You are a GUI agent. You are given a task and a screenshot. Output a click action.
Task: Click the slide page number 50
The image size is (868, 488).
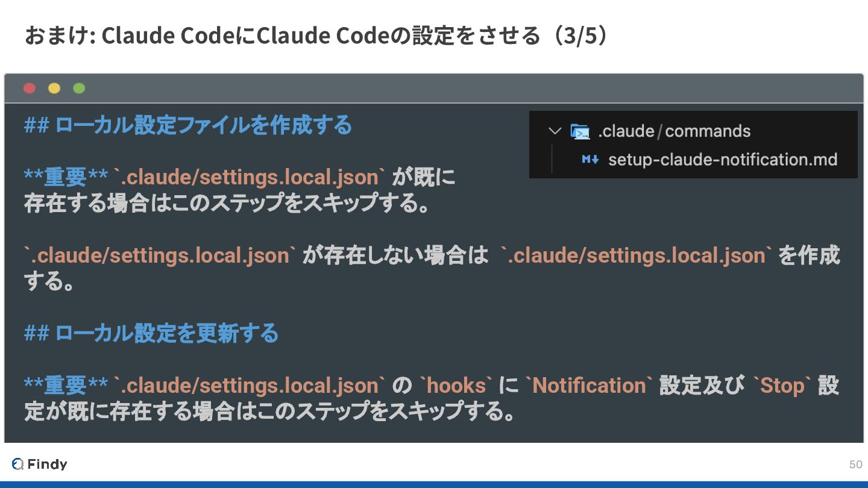pos(855,465)
